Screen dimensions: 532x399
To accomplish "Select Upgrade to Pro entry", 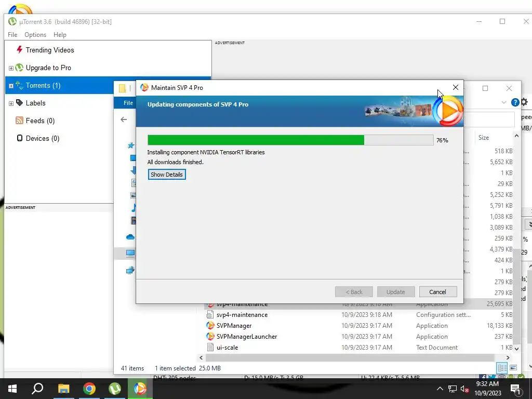I will click(x=48, y=68).
